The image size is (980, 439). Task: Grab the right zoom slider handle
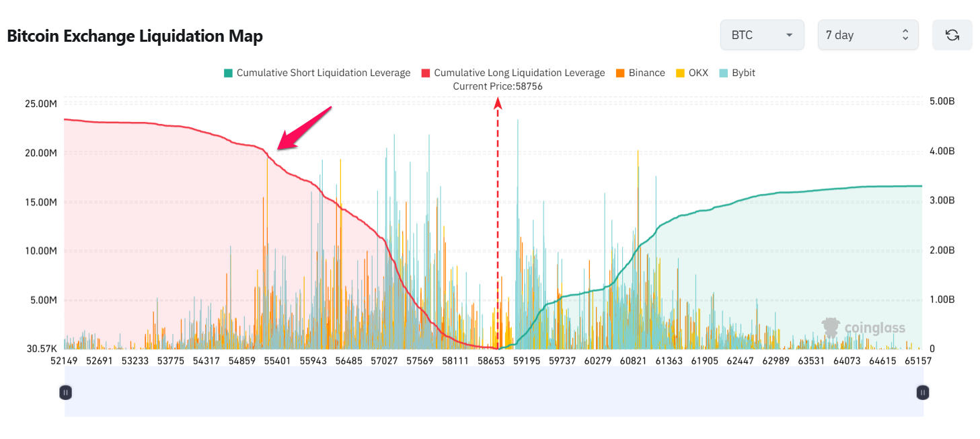(x=923, y=392)
